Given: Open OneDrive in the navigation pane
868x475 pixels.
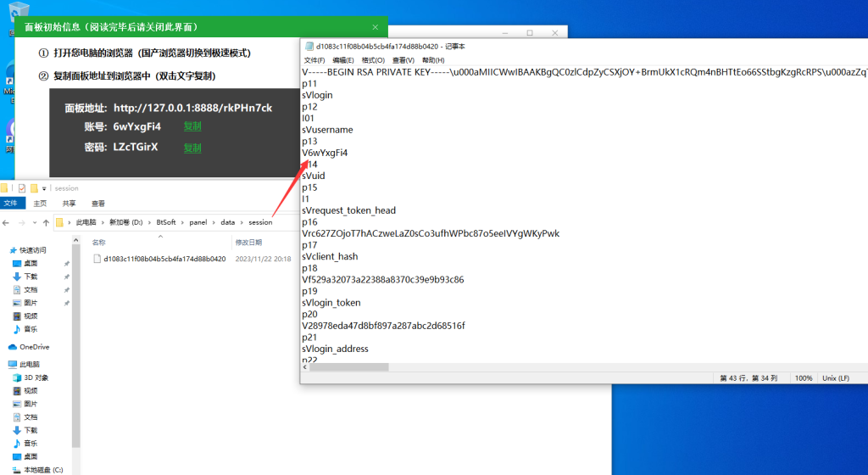Looking at the screenshot, I should (34, 347).
